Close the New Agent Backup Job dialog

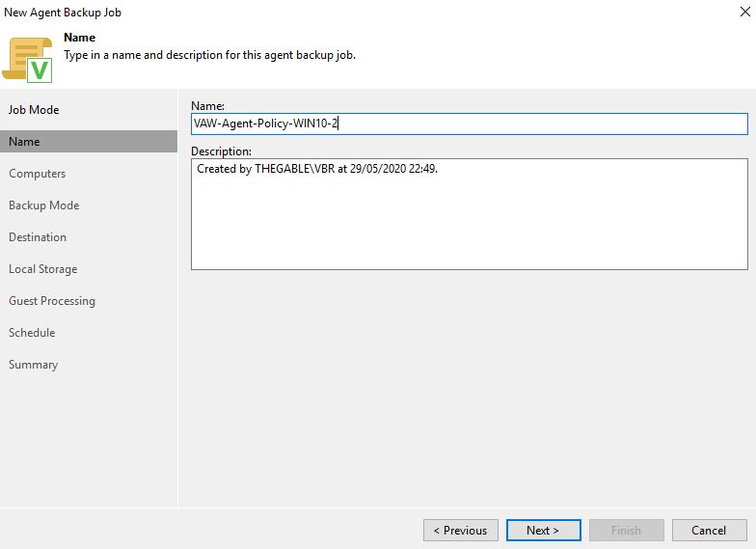point(744,12)
